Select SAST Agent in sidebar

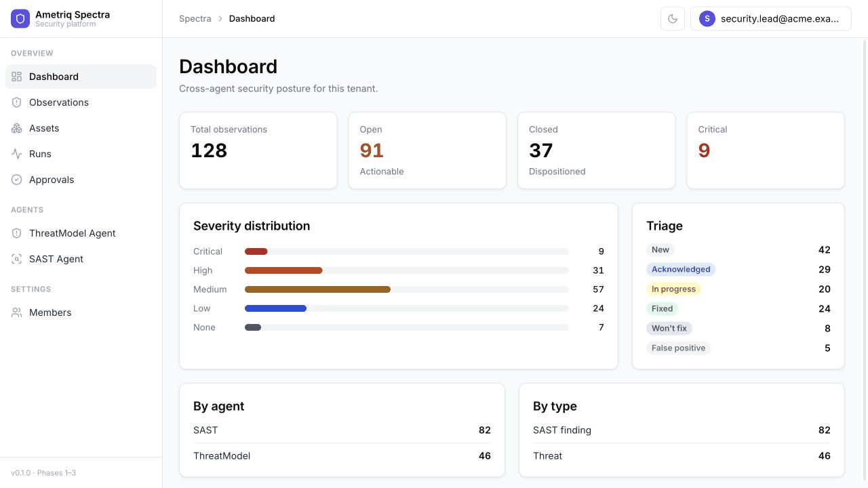(81, 259)
